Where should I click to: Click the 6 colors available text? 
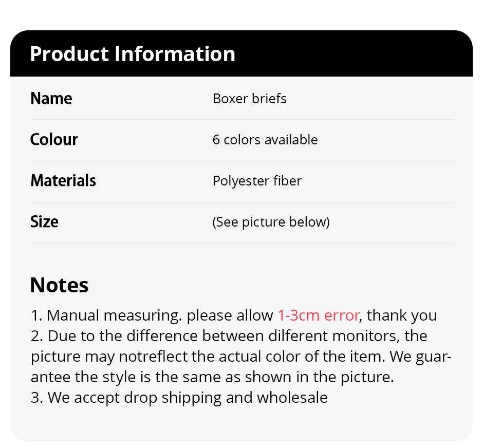pos(265,140)
